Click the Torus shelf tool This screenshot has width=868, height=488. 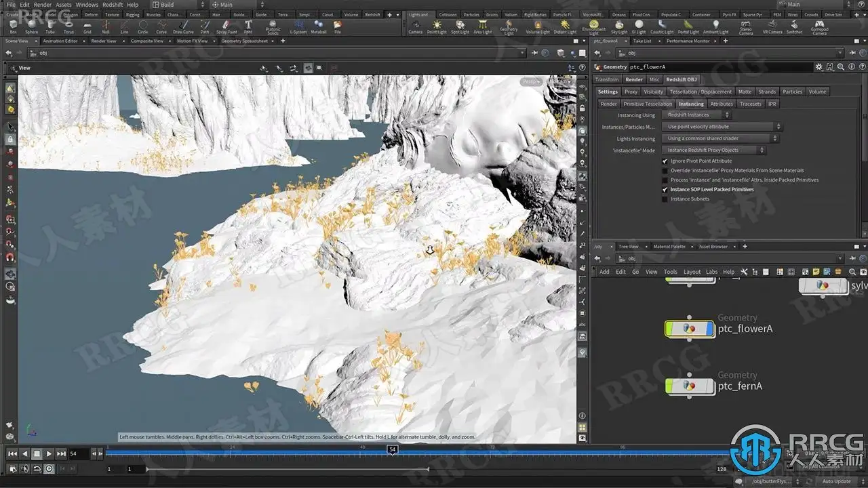click(x=68, y=26)
